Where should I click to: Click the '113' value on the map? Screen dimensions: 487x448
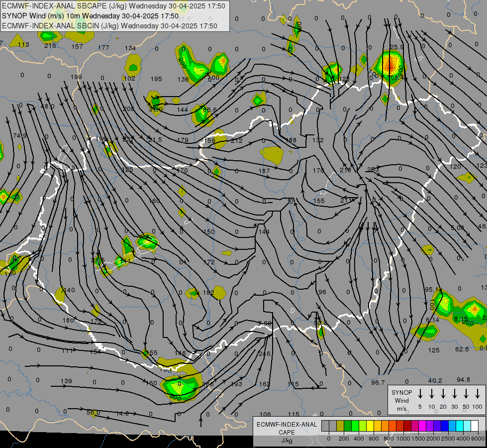[x=23, y=45]
